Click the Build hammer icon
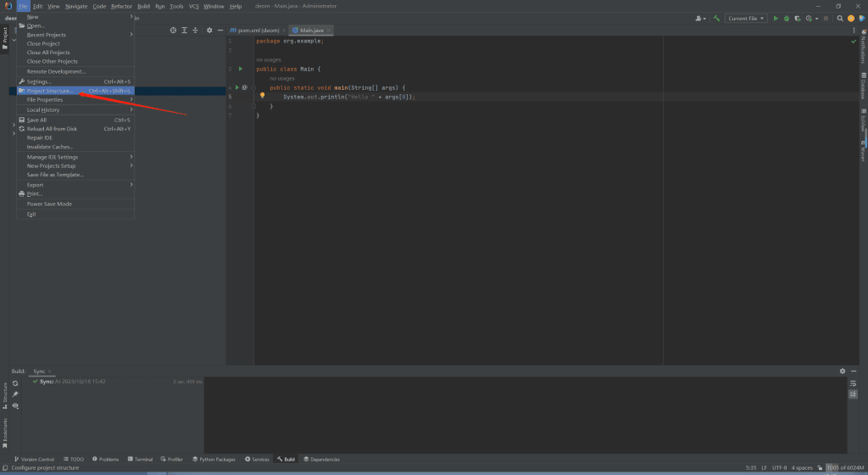Screen dimensions: 868x475 [x=716, y=18]
